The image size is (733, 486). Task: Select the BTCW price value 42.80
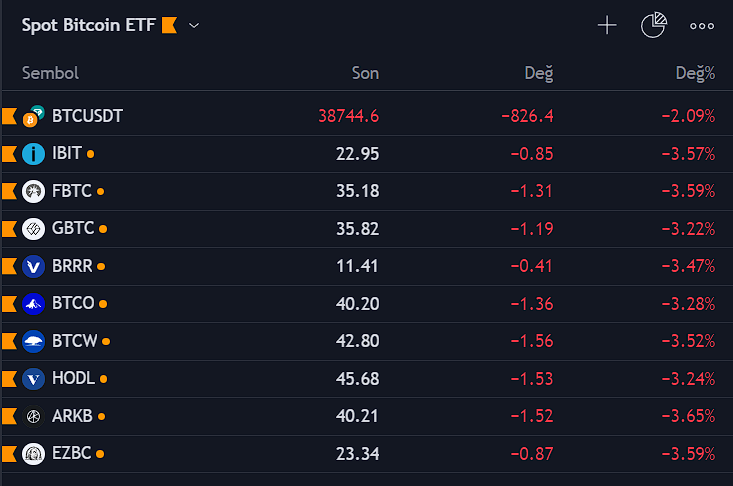[357, 341]
